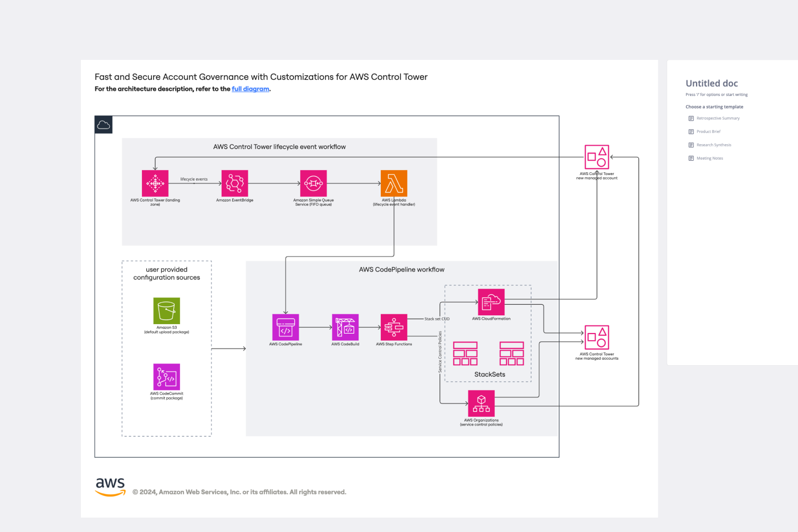Select the AWS Organizations icon
This screenshot has width=798, height=532.
pyautogui.click(x=482, y=403)
